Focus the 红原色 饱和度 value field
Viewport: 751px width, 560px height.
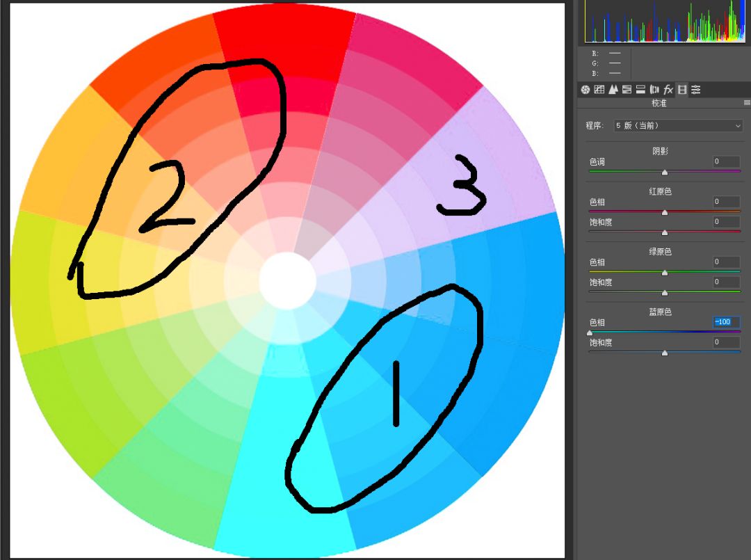(726, 222)
